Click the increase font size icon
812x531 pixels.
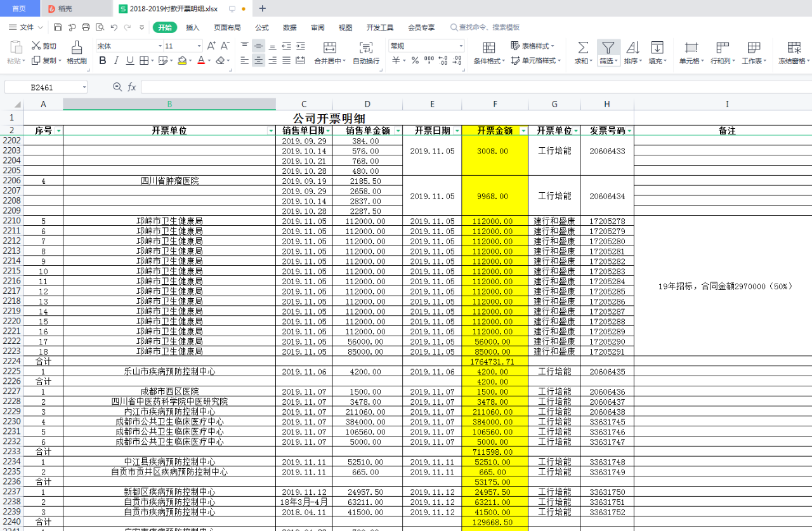click(x=211, y=46)
